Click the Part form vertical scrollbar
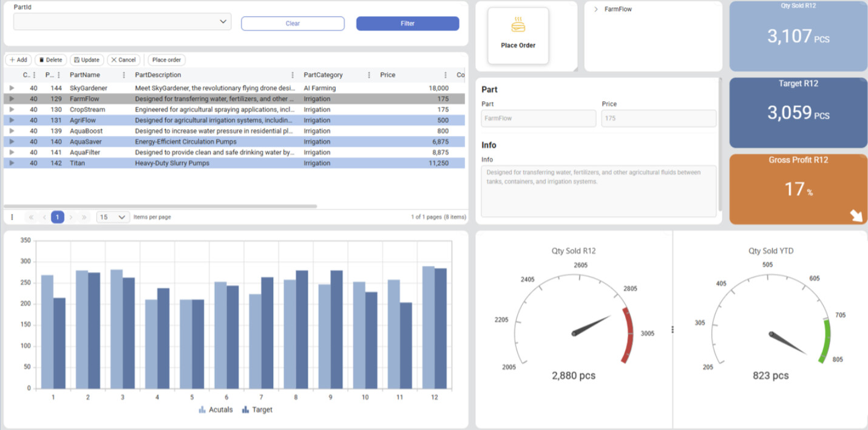The width and height of the screenshot is (868, 430). tap(721, 145)
